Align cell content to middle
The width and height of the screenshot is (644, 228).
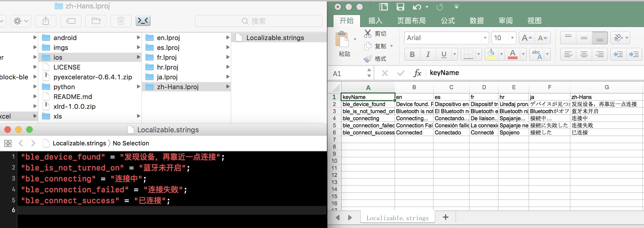pyautogui.click(x=584, y=38)
